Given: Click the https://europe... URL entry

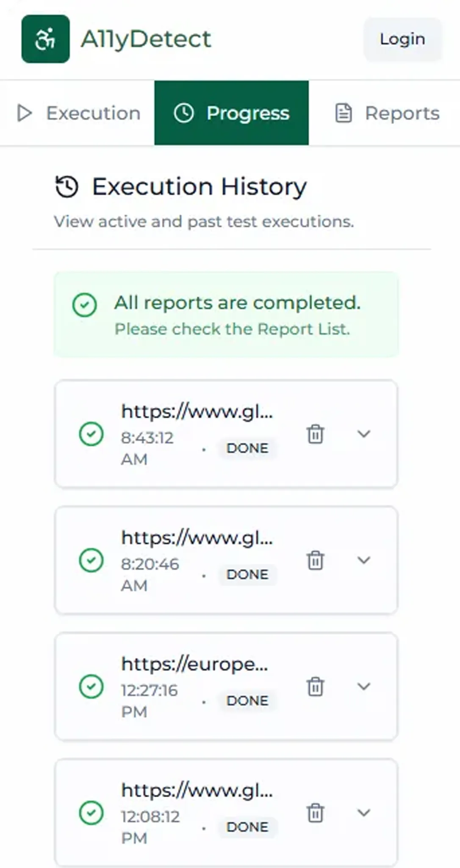Looking at the screenshot, I should (194, 664).
